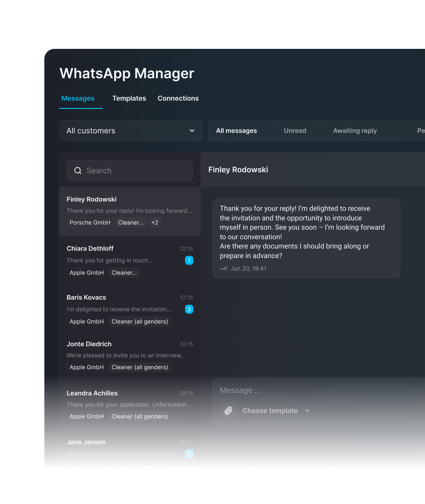Viewport: 425px width, 504px height.
Task: Click unread badge 1 for Chiara Dethloff
Action: coord(189,260)
